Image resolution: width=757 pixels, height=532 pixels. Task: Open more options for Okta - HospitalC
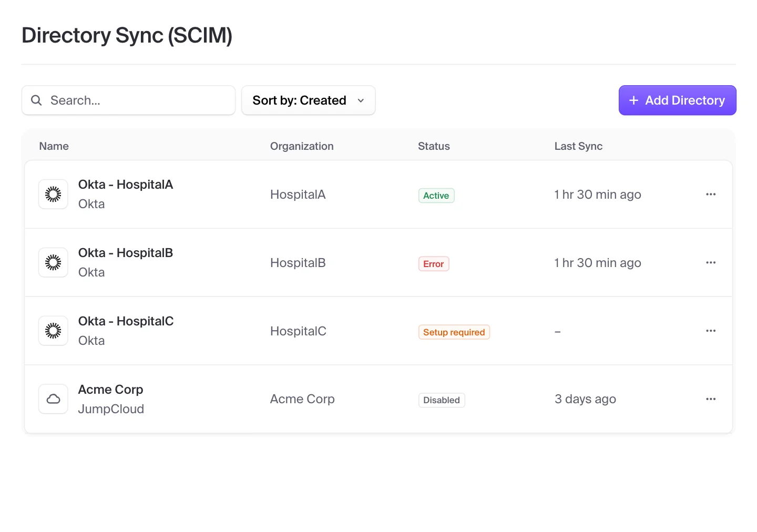click(x=711, y=331)
